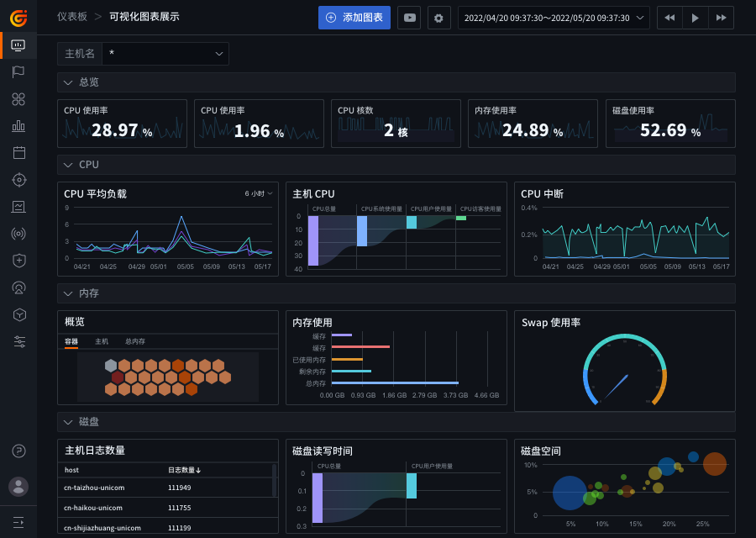The image size is (756, 538).
Task: Open the broadcast signal sidebar icon
Action: point(18,234)
